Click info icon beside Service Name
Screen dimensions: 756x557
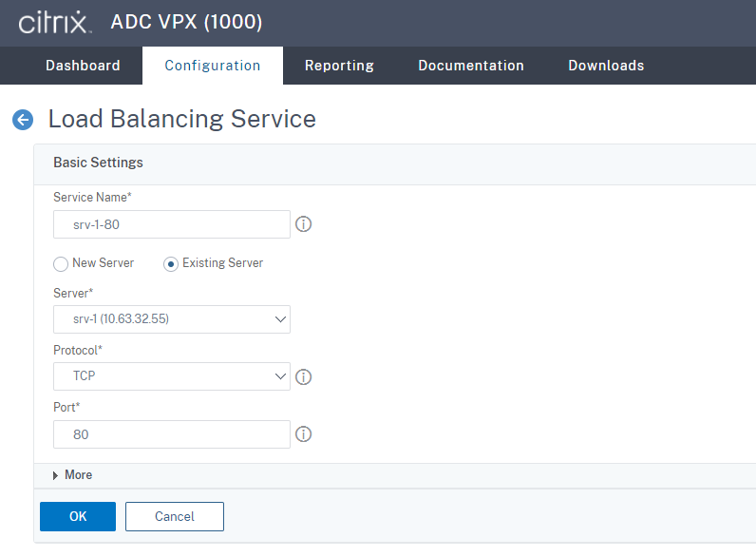click(304, 224)
